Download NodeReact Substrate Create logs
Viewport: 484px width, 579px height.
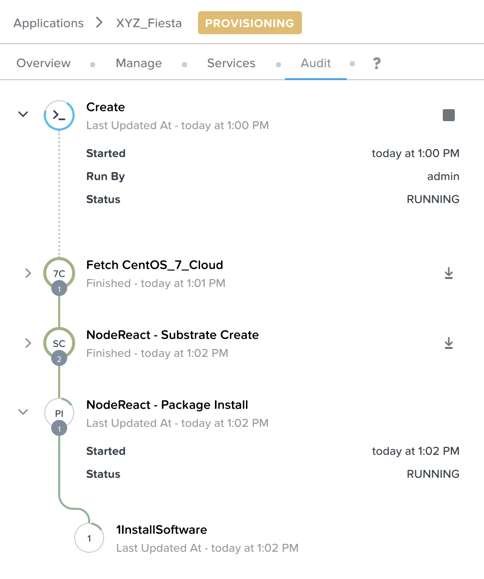click(x=449, y=343)
